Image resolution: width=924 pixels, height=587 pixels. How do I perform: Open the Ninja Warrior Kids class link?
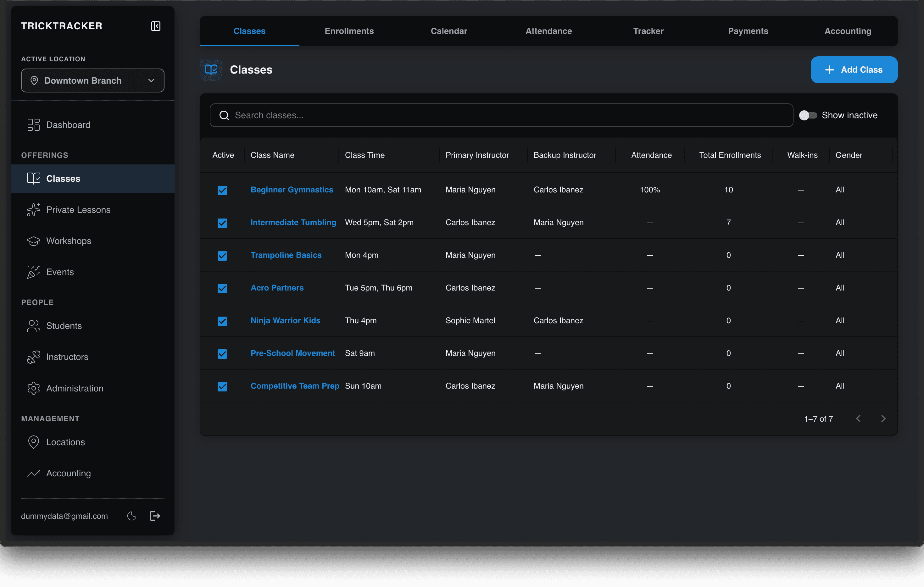click(x=286, y=320)
